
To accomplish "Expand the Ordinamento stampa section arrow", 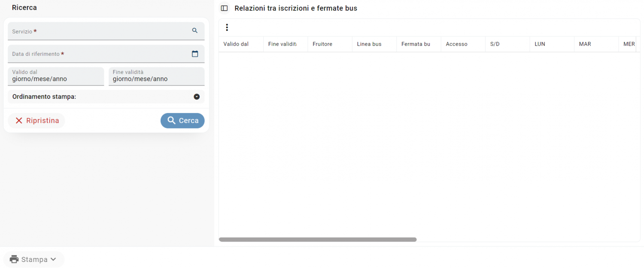I will pyautogui.click(x=197, y=97).
